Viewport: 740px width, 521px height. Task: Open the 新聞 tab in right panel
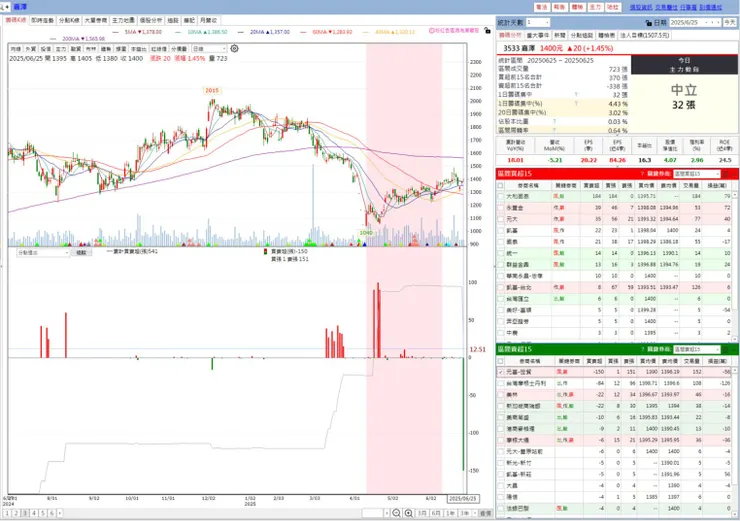click(560, 35)
